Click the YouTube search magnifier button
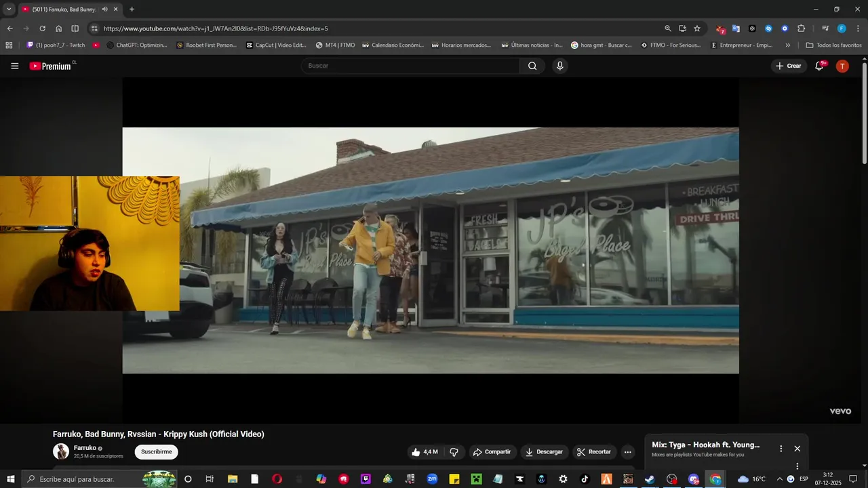The image size is (868, 488). click(x=532, y=66)
